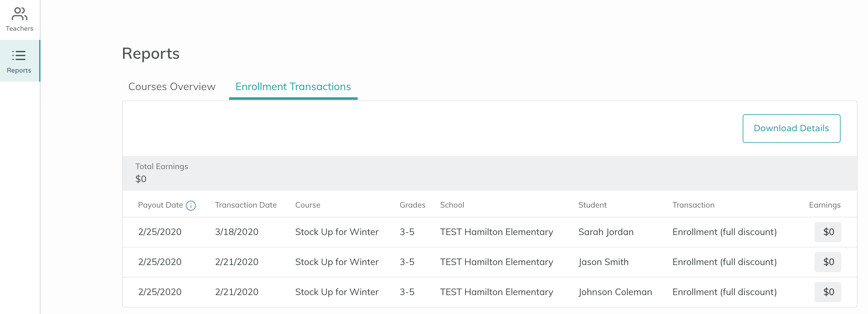Open the Enrollment Transactions tab
The width and height of the screenshot is (868, 314).
(293, 86)
